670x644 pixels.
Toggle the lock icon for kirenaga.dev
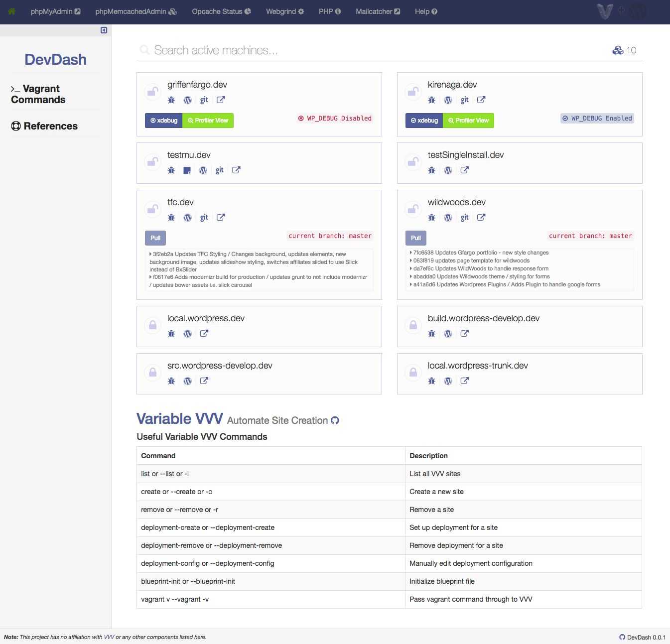(x=413, y=91)
